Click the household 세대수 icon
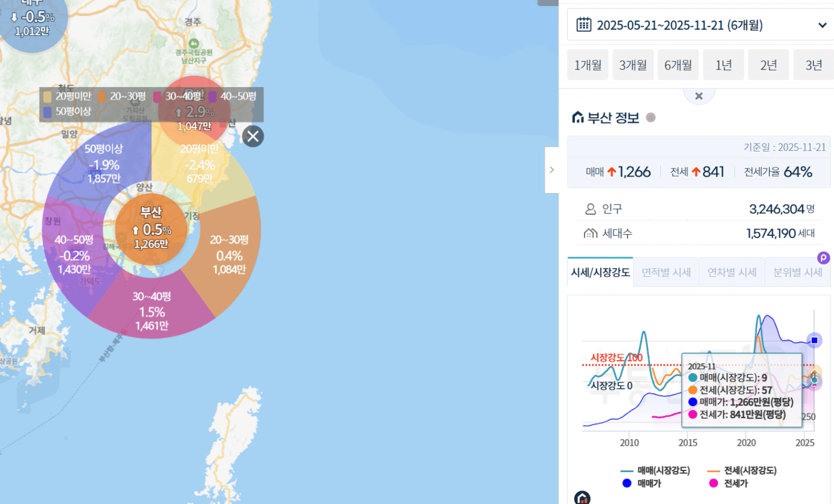Viewport: 834px width, 504px height. [x=591, y=233]
